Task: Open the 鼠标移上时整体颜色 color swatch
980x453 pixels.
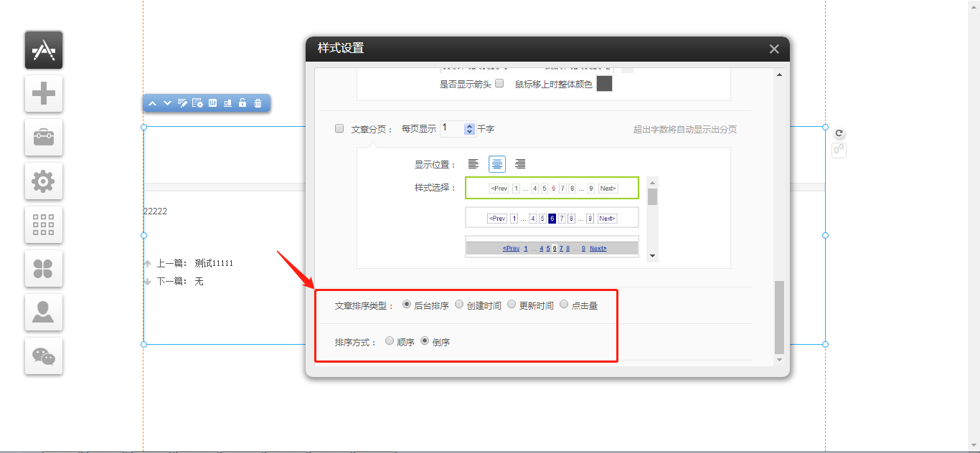Action: click(x=604, y=84)
